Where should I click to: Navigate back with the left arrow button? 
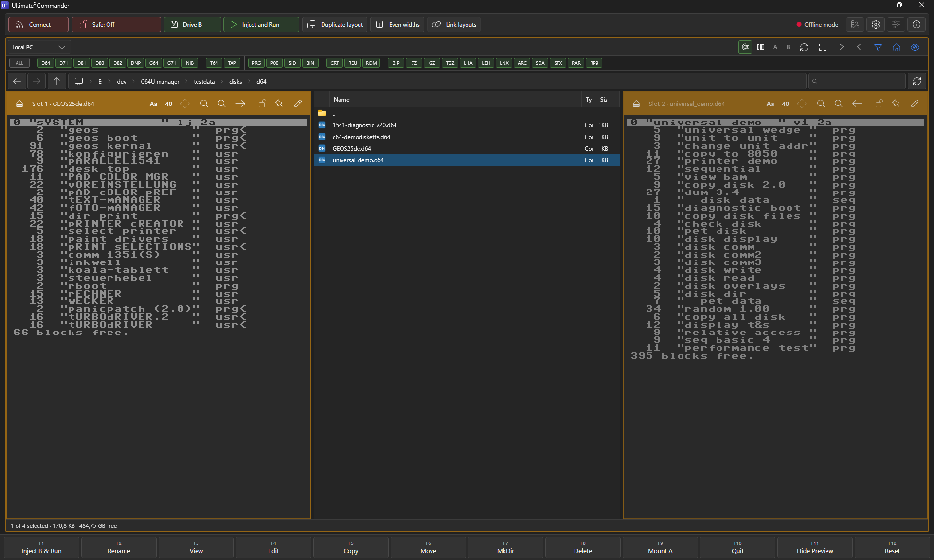(x=17, y=81)
